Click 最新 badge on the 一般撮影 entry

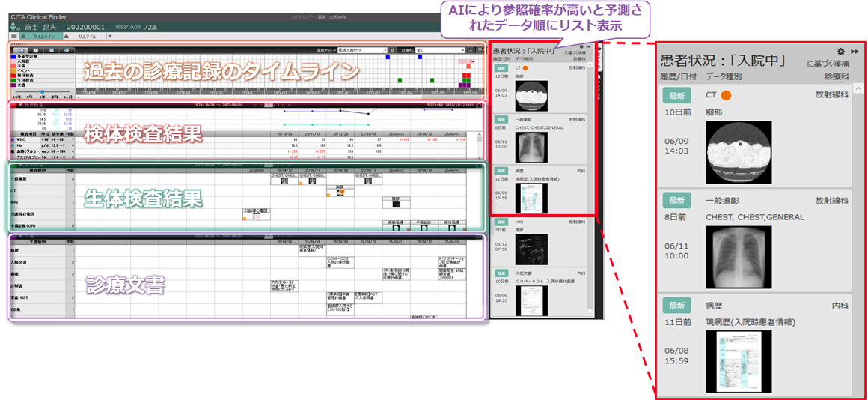tap(676, 201)
